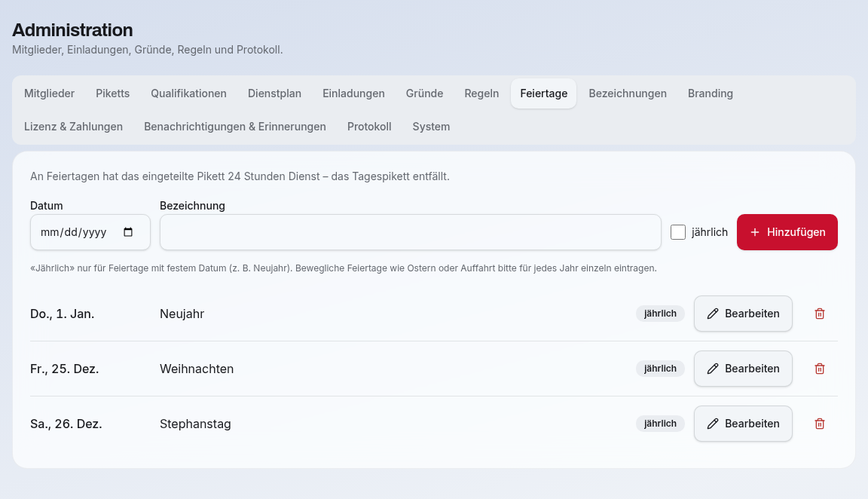Click the holiday name 'Weihnachten'

pos(197,369)
